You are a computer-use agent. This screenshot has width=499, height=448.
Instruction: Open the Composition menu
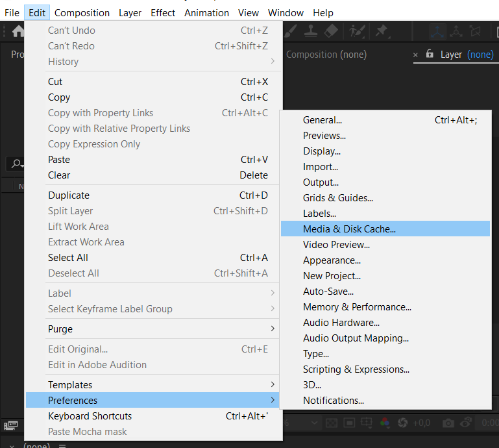[x=82, y=13]
